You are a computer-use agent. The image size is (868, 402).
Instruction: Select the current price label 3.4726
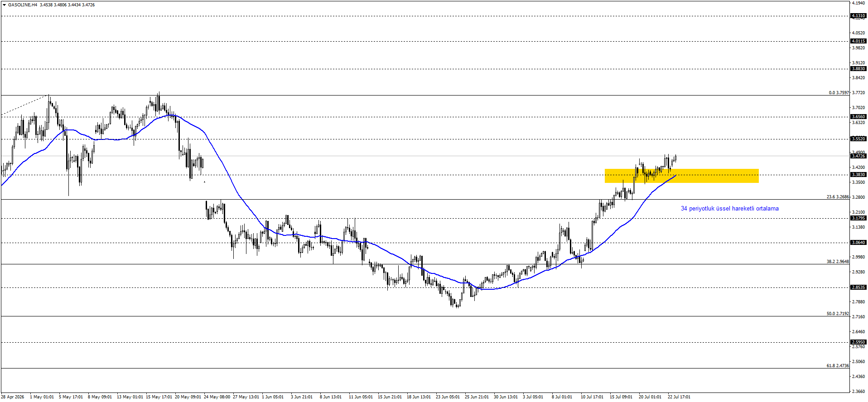(858, 156)
